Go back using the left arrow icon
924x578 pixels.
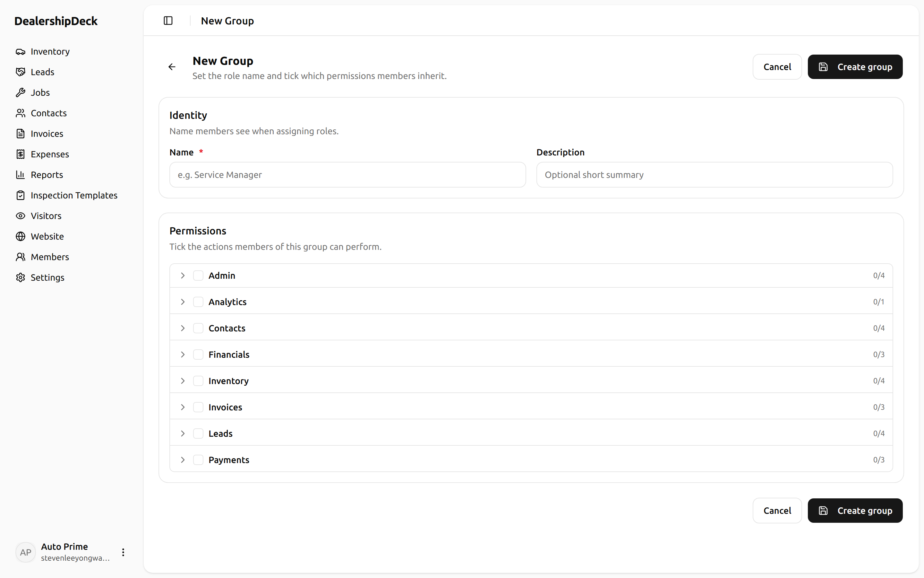pos(172,67)
